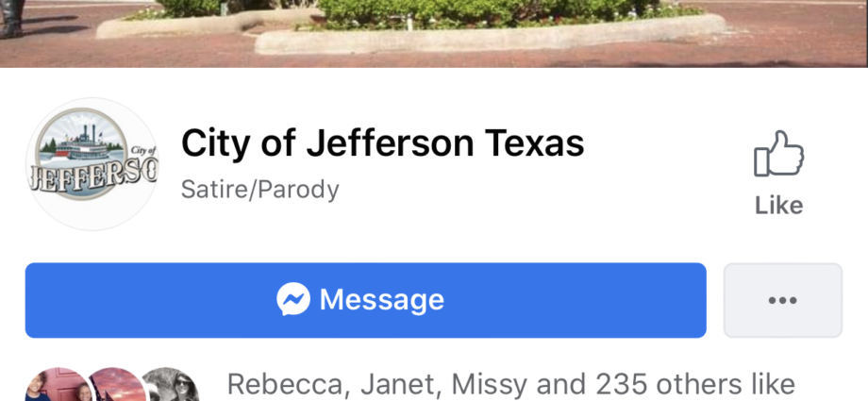Tap the City of Jefferson Texas page title

[382, 142]
